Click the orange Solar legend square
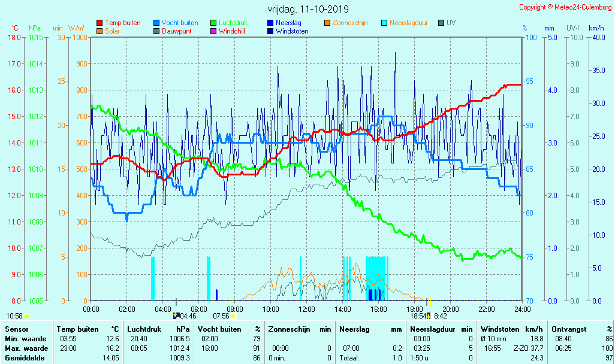This screenshot has height=364, width=615. (100, 31)
